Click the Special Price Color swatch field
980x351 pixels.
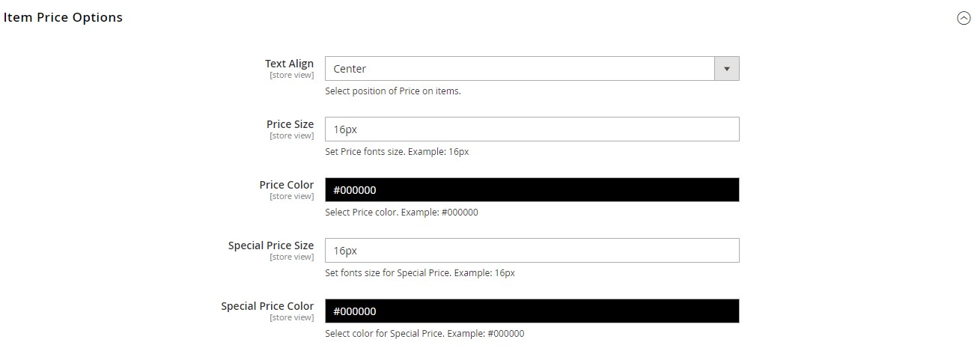(x=532, y=311)
